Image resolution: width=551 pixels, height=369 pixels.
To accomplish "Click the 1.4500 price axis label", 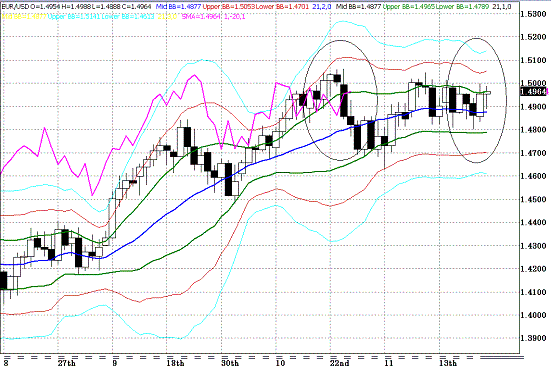I will click(x=534, y=199).
